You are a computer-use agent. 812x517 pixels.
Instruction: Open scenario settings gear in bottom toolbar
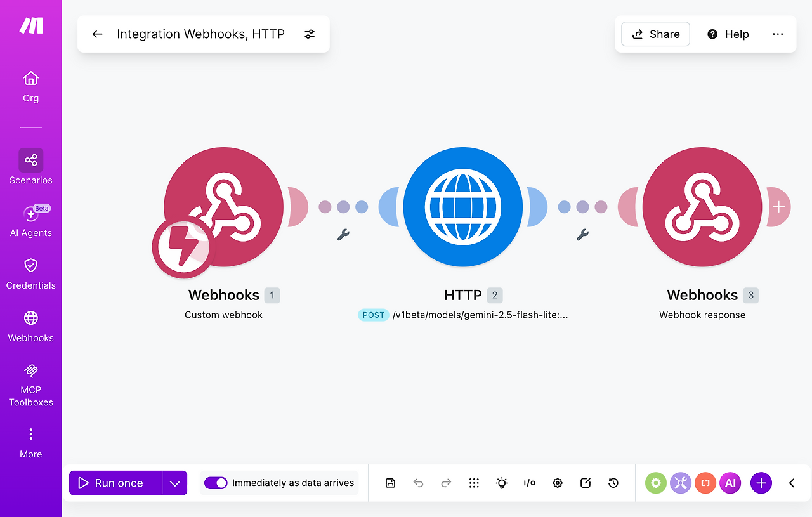pyautogui.click(x=558, y=483)
